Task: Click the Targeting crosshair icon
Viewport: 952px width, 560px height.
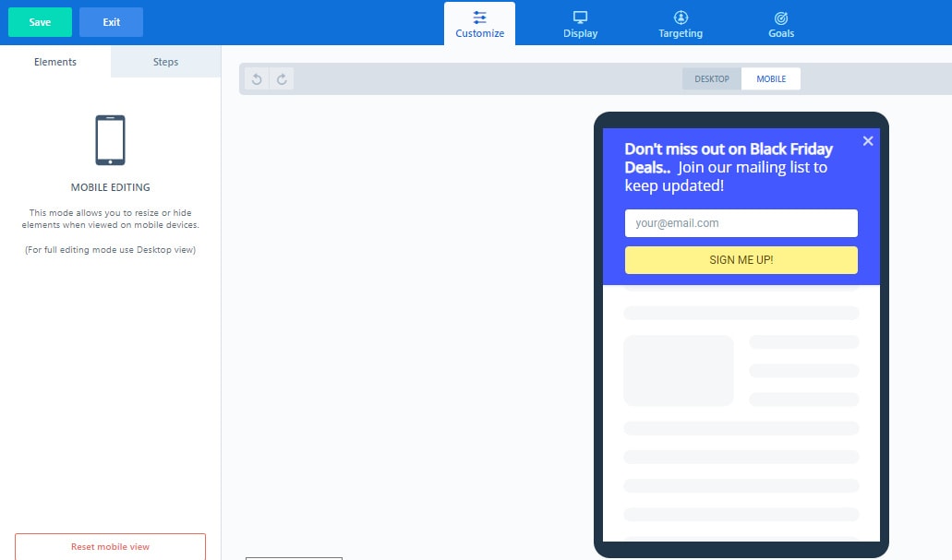Action: coord(680,16)
